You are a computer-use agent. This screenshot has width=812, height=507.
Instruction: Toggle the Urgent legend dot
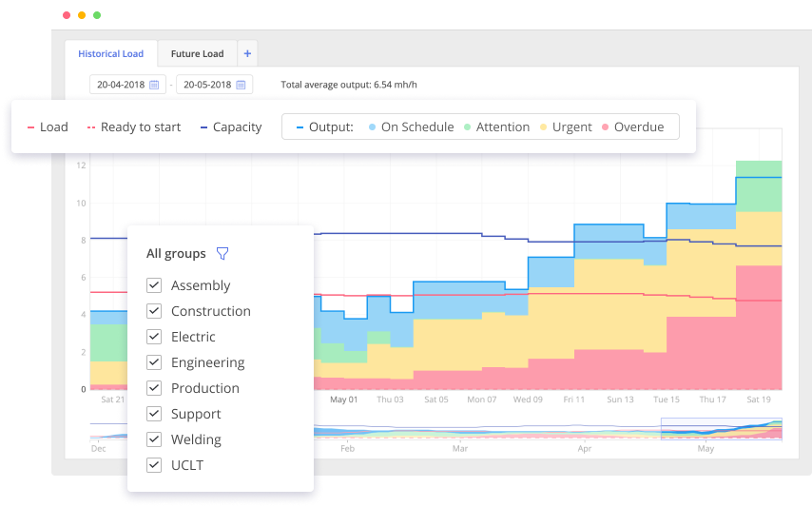tap(544, 127)
